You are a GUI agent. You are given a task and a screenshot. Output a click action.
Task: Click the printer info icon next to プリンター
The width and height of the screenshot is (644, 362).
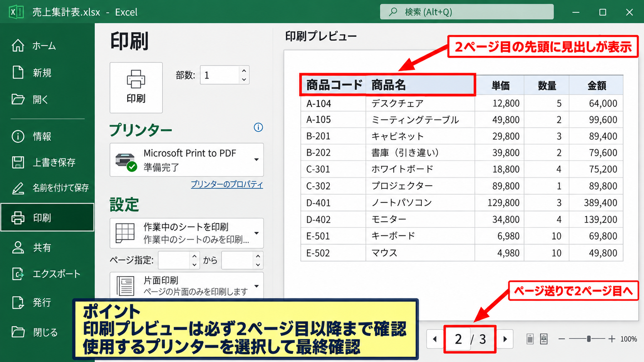point(258,127)
